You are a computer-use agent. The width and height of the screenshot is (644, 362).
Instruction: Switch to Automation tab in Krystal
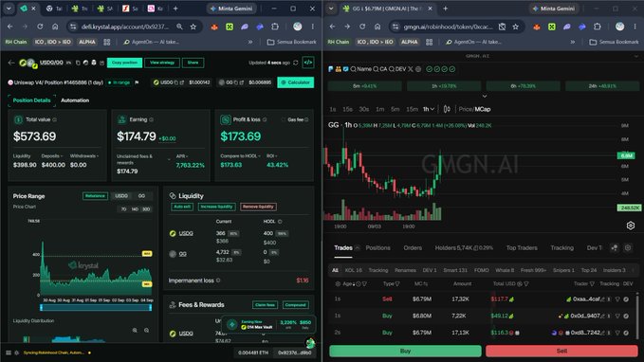click(x=75, y=100)
